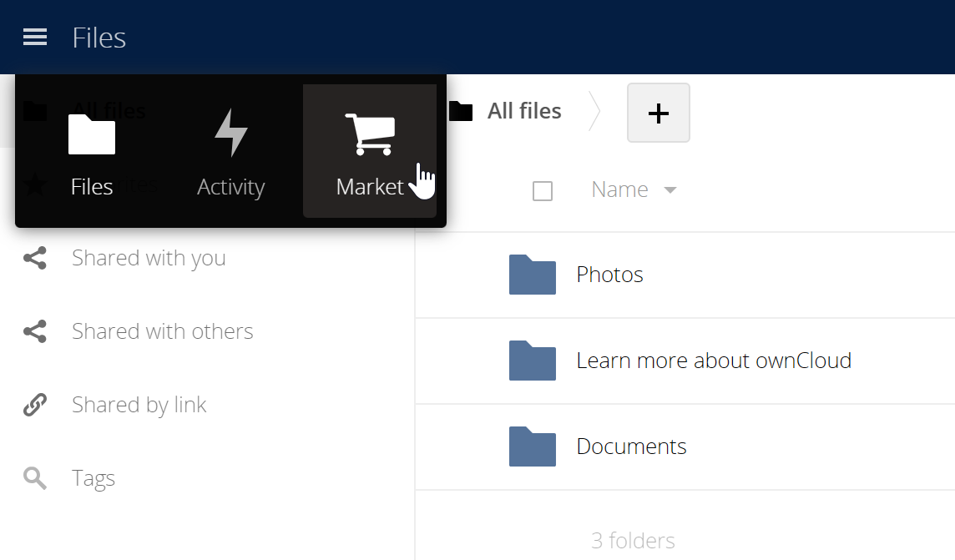Click the Tags magnifier icon
The width and height of the screenshot is (955, 560).
35,478
